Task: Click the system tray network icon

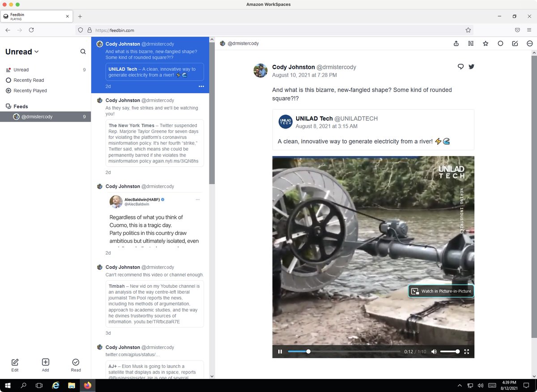Action: pyautogui.click(x=470, y=385)
